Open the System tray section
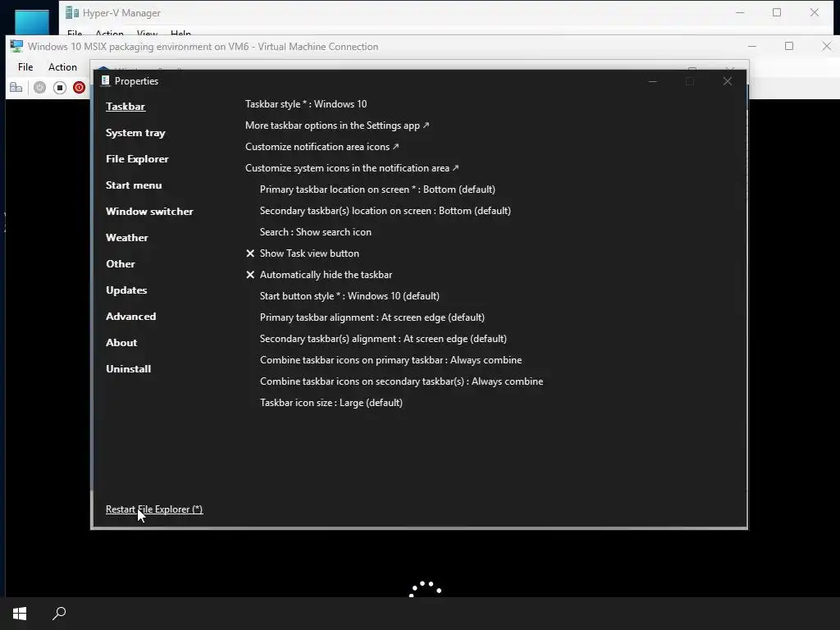 click(135, 132)
